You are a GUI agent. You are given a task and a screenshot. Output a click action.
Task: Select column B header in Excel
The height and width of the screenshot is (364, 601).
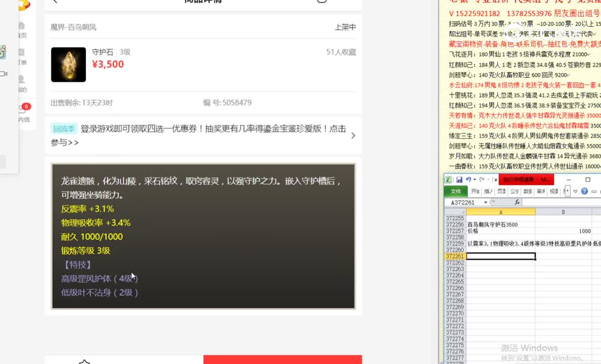563,212
